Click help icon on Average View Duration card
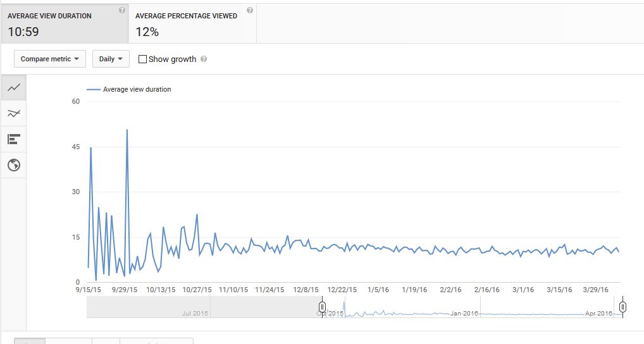The image size is (644, 344). coord(121,11)
